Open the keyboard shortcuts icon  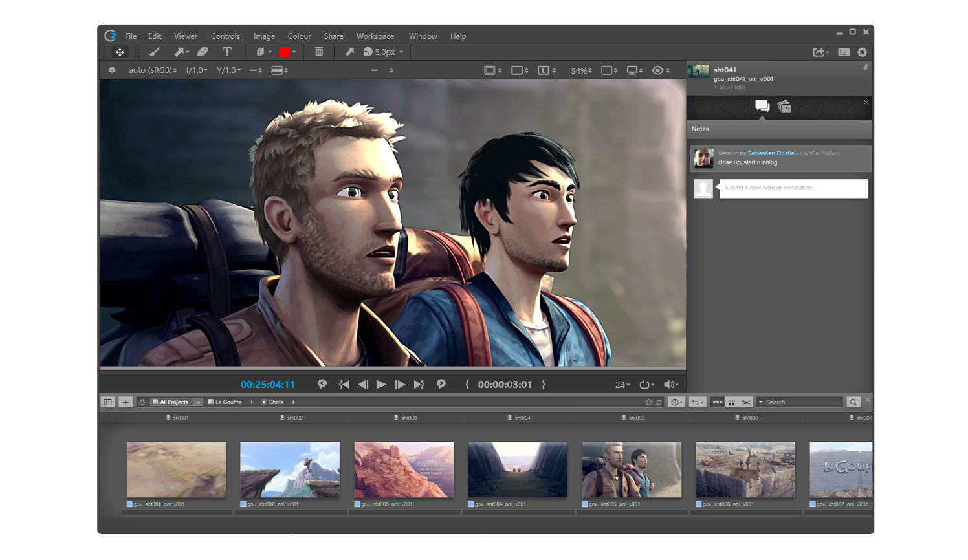(x=844, y=52)
